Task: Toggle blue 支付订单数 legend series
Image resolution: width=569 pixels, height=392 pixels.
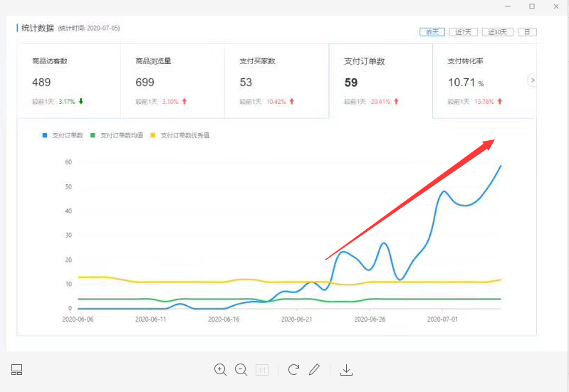Action: click(63, 135)
